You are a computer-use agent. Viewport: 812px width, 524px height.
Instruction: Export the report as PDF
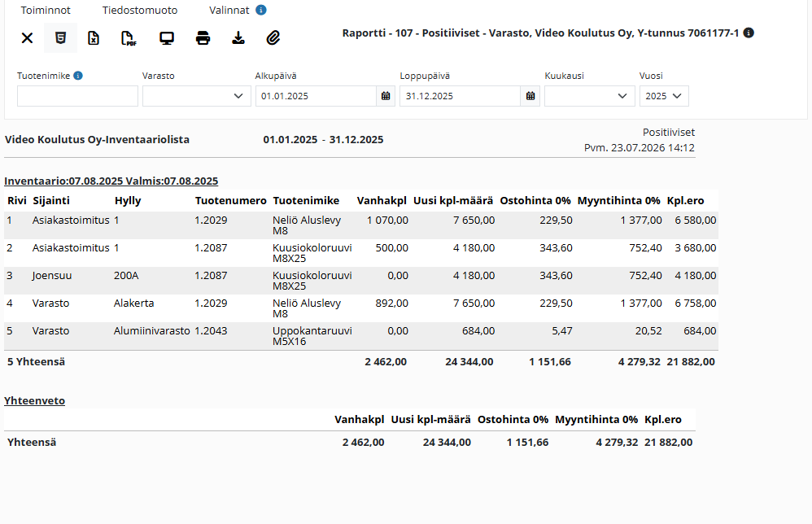[129, 38]
